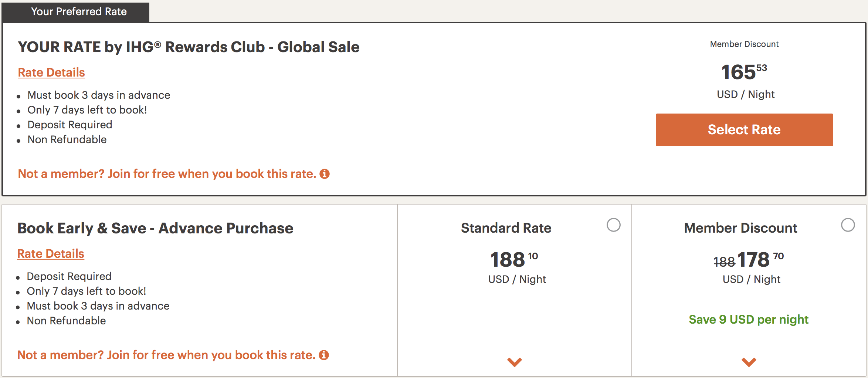Click Advance Purchase "Not a member? Join" link

click(166, 355)
